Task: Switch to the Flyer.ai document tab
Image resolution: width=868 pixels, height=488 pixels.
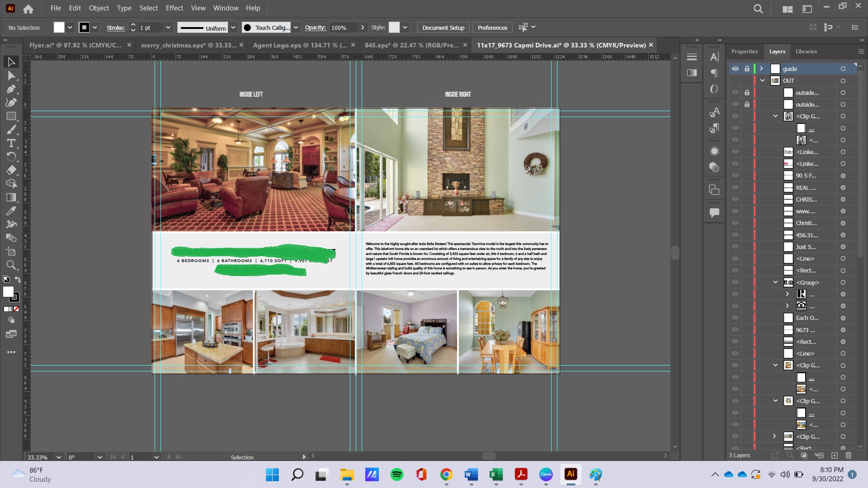Action: click(75, 45)
